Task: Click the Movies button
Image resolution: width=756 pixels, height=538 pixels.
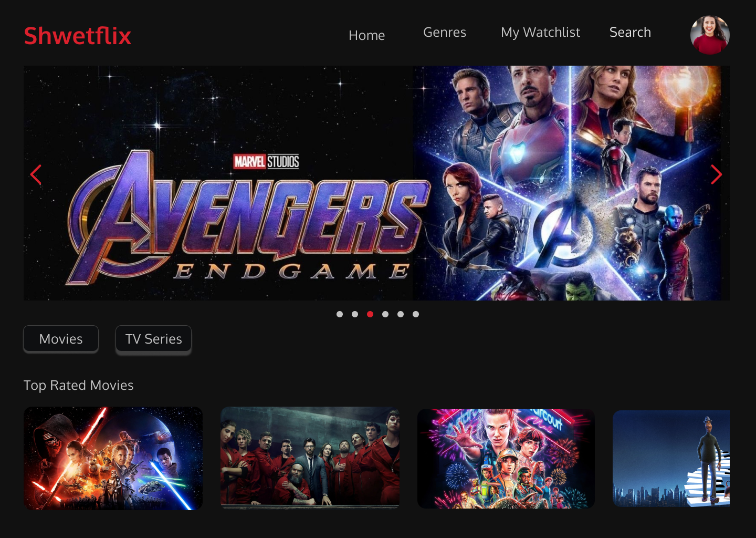Action: click(61, 339)
